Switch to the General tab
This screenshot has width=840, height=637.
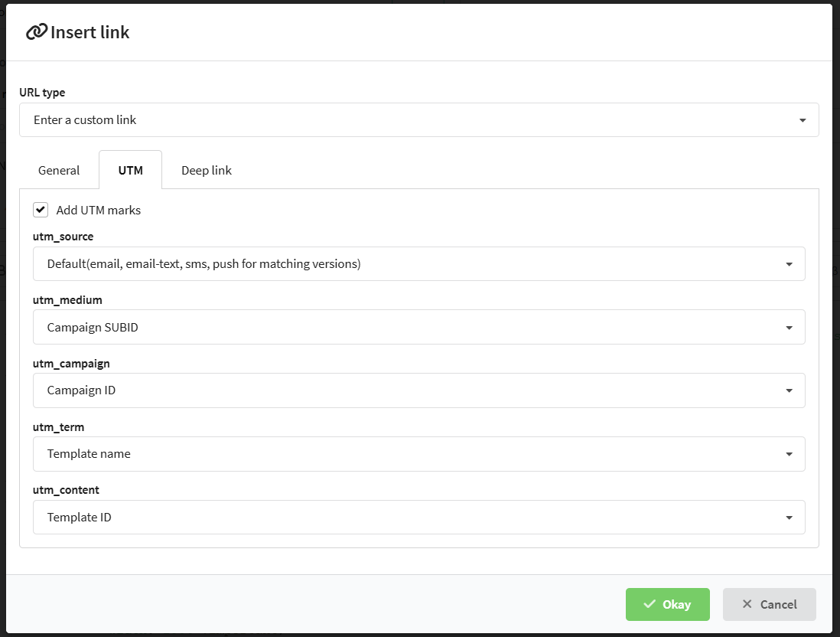(59, 171)
